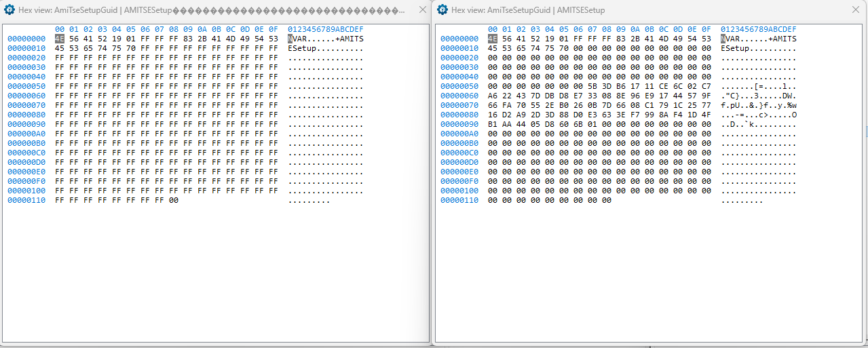Click the '0123456789ABCDEF' header in the zero-filled view
The width and height of the screenshot is (868, 348).
click(x=759, y=29)
